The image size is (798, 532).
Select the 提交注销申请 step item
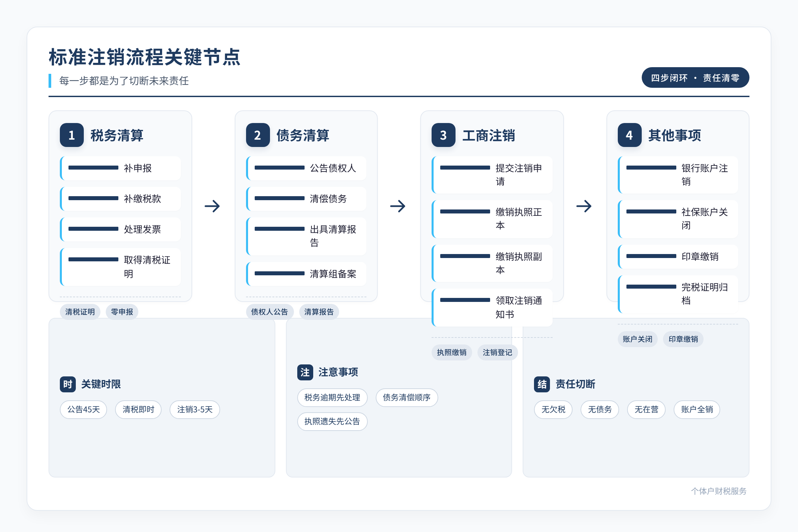492,175
